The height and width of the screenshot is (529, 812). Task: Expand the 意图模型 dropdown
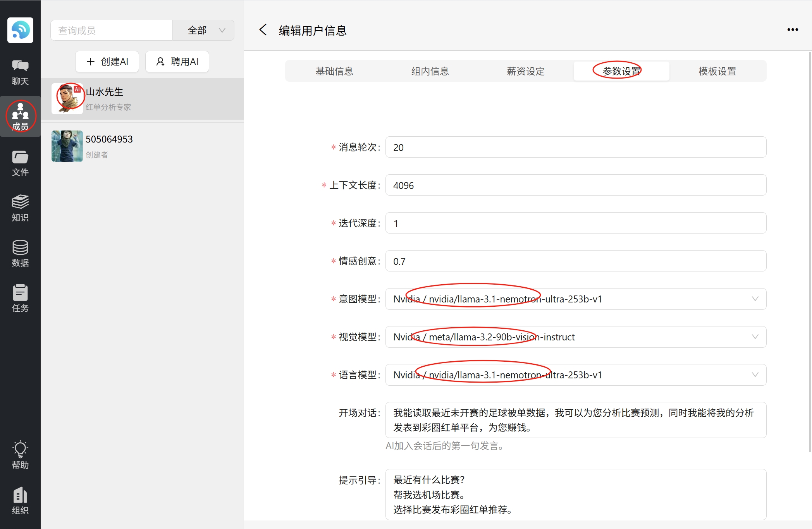[x=576, y=299]
